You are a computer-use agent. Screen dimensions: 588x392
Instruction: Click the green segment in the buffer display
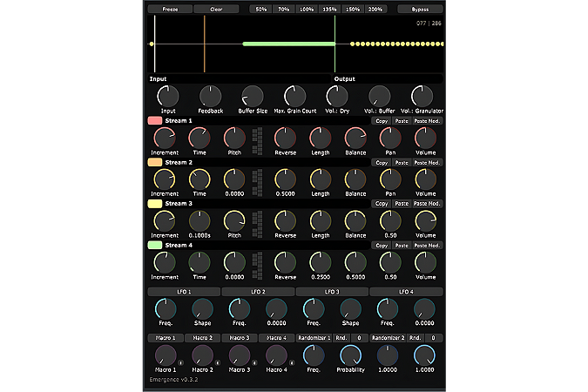(x=288, y=44)
